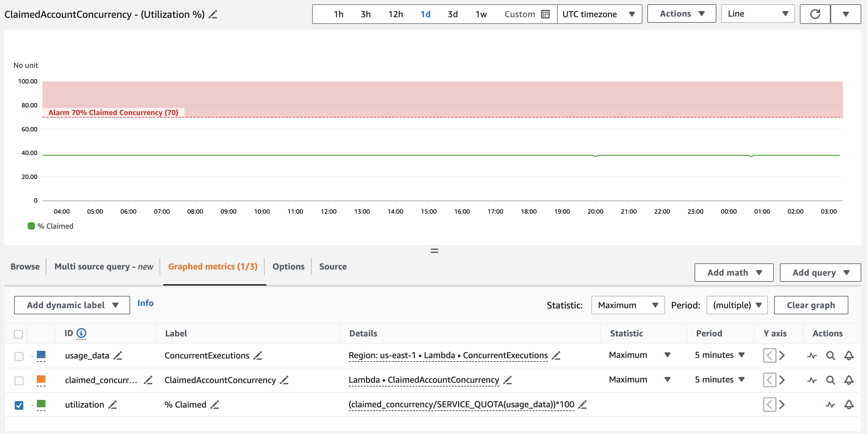868x434 pixels.
Task: Click the expand/collapse panel chevron icon
Action: pos(433,250)
